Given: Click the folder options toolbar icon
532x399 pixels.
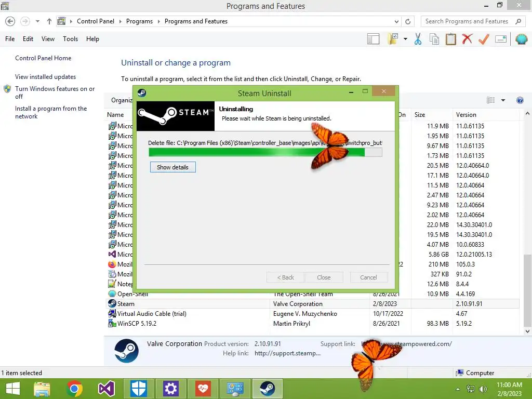Looking at the screenshot, I should pos(393,39).
